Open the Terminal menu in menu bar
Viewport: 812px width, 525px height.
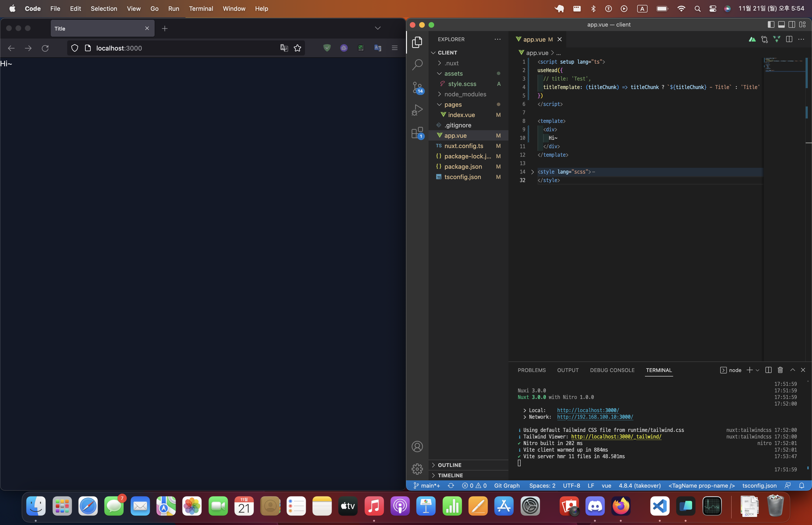[201, 8]
